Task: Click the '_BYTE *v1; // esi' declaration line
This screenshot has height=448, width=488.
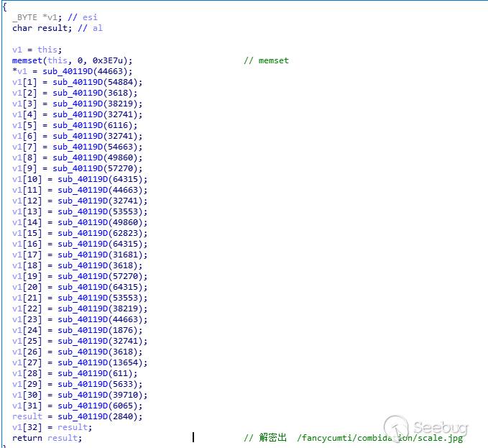Action: [55, 17]
